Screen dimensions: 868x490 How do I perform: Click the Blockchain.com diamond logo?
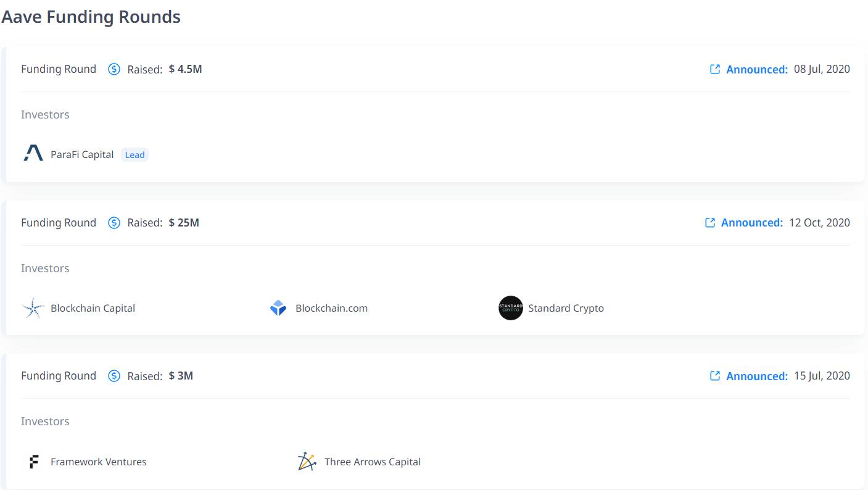(x=278, y=308)
